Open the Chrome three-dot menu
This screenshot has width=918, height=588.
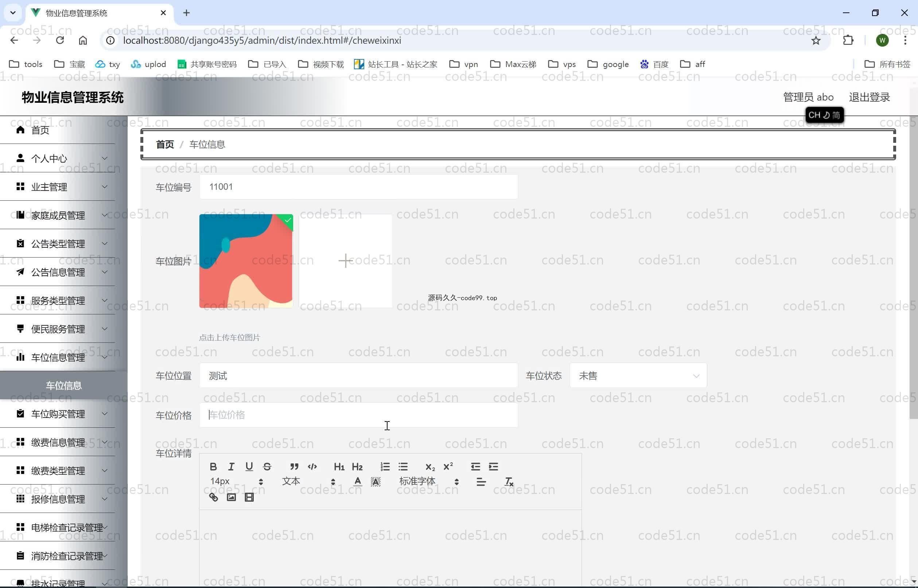tap(905, 40)
